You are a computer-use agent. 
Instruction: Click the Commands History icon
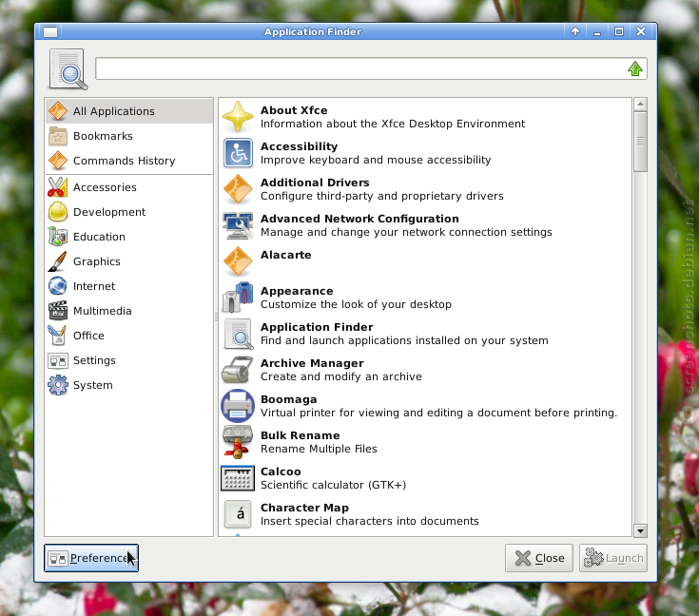(x=58, y=161)
